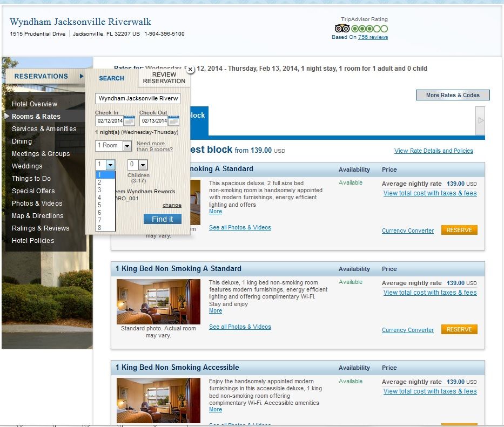Click More under King Standard description
This screenshot has width=504, height=427.
[x=216, y=311]
